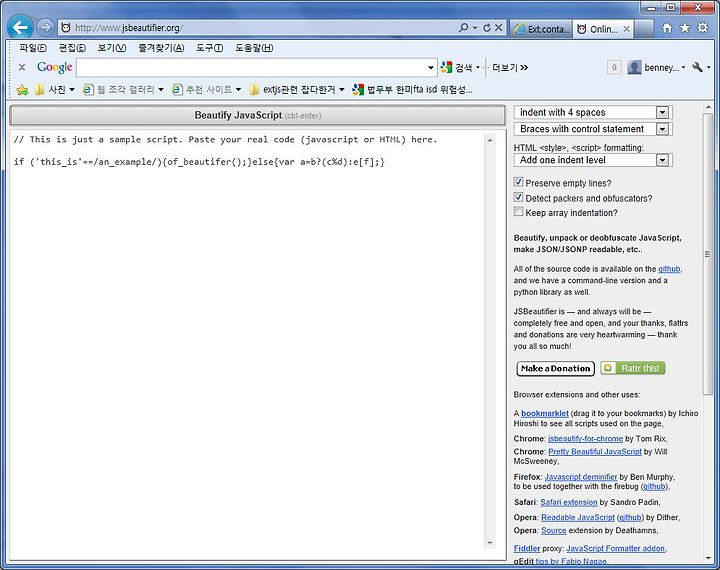
Task: Click the browser forward arrow button
Action: point(45,28)
